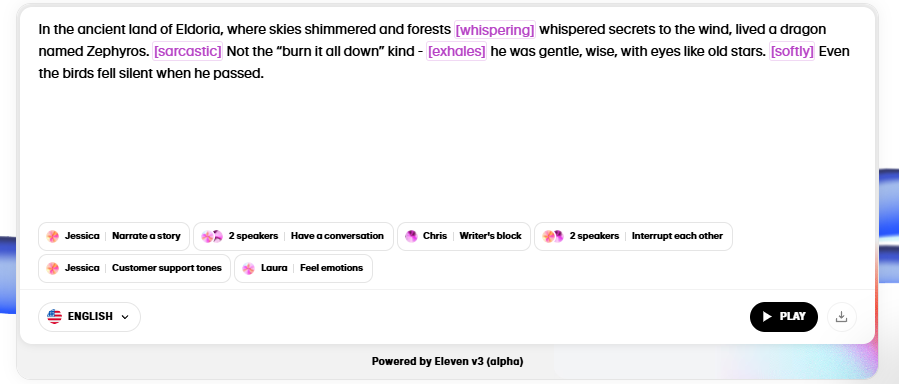Expand the chevron next to ENGLISH
This screenshot has width=899, height=384.
tap(125, 317)
